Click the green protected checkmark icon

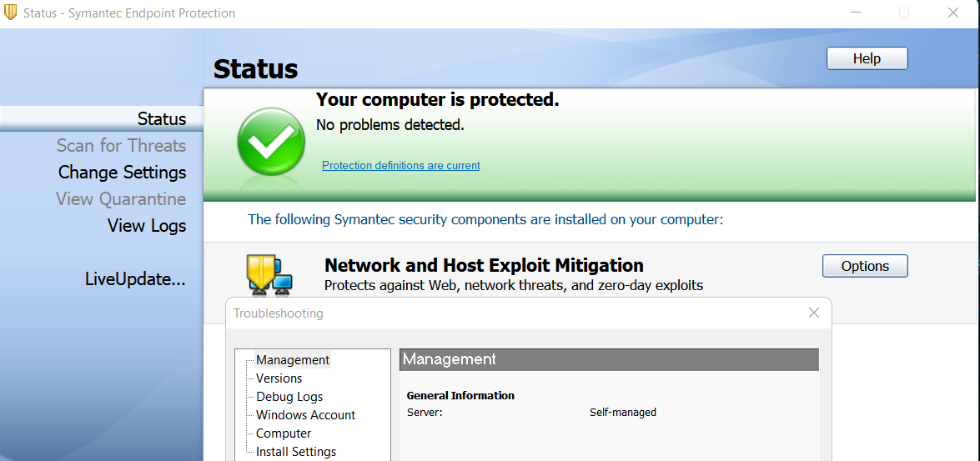(272, 140)
